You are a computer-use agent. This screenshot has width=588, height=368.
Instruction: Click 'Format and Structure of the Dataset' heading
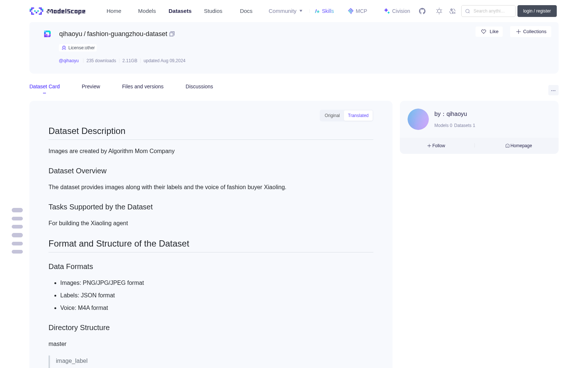tap(119, 244)
